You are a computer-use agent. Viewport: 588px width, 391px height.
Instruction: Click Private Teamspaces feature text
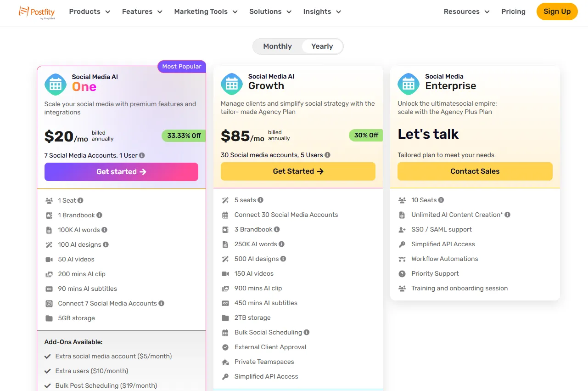click(x=264, y=362)
